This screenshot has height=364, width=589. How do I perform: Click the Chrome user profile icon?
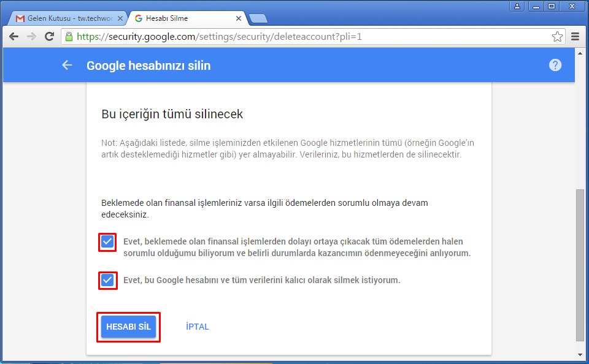pyautogui.click(x=517, y=6)
